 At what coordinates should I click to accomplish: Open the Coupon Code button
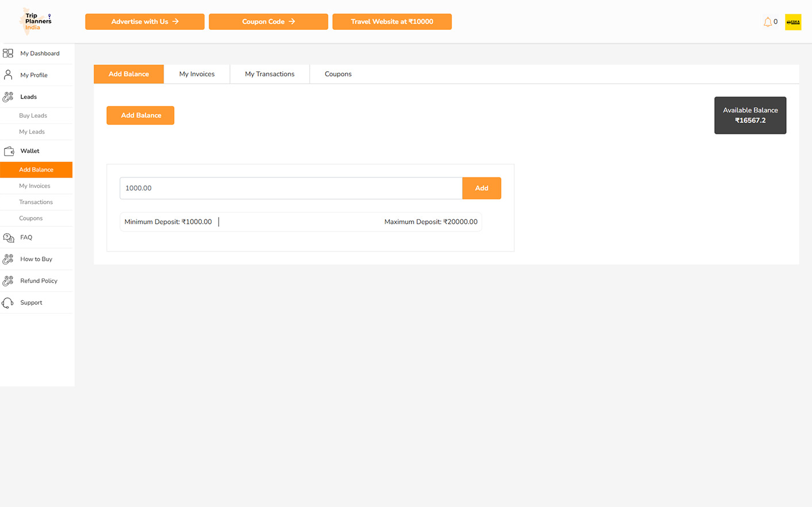point(268,22)
